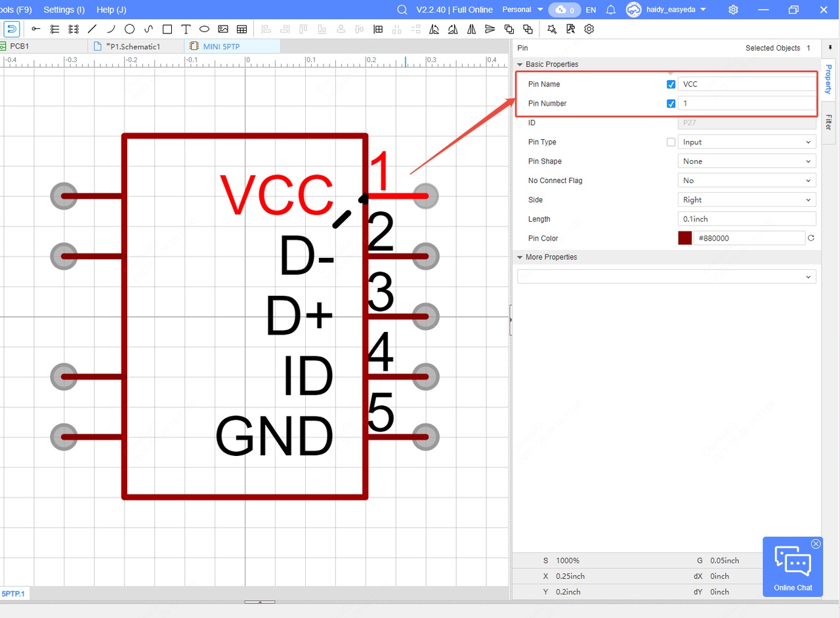840x618 pixels.
Task: Click the Insert Image tool
Action: (x=223, y=29)
